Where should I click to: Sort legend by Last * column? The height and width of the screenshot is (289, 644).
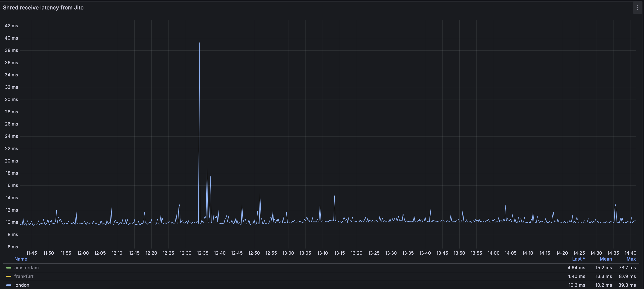[578, 259]
